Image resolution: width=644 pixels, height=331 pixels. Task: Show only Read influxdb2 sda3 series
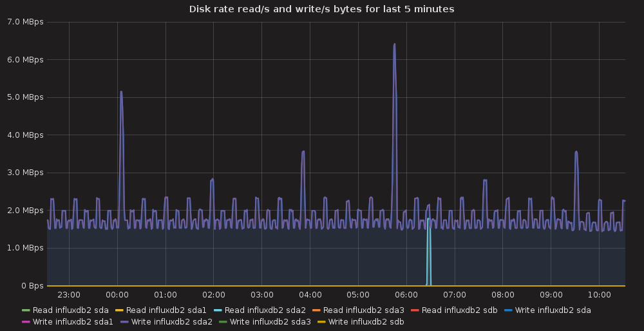point(363,310)
